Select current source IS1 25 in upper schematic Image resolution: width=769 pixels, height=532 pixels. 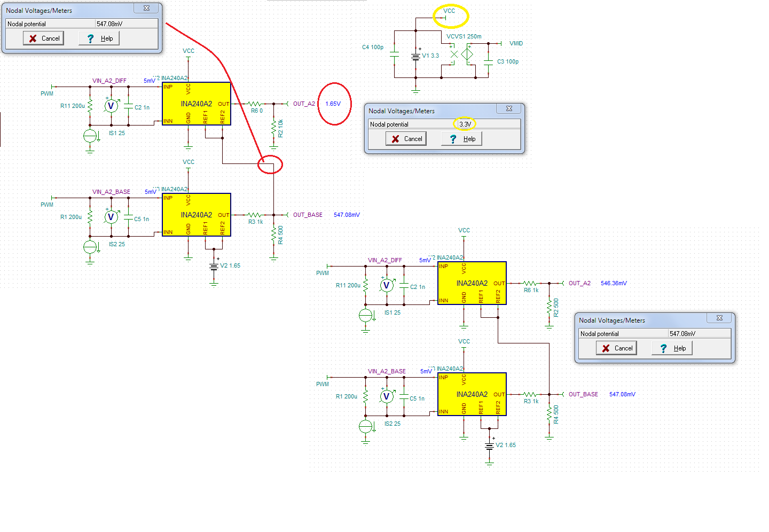[90, 136]
